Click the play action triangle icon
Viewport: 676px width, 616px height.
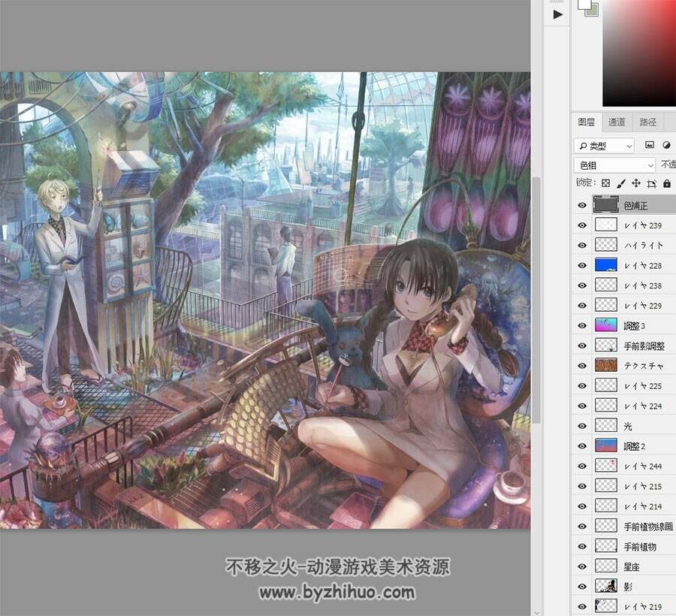point(557,14)
